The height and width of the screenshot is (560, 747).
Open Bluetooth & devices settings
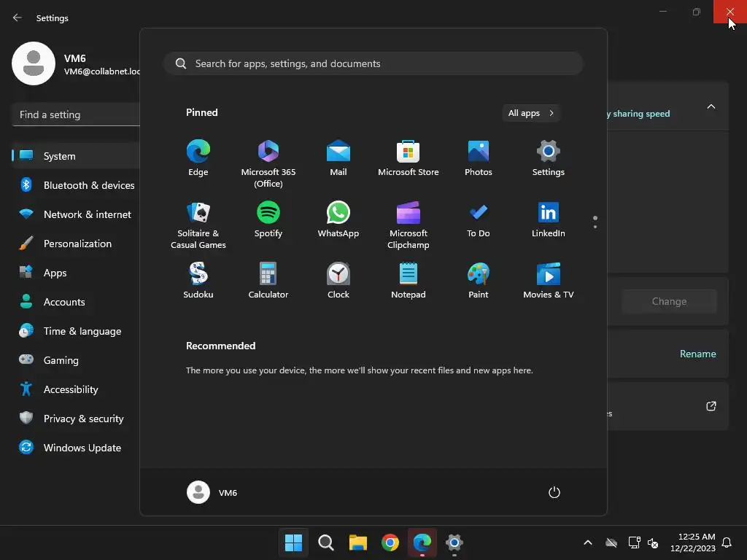point(76,185)
